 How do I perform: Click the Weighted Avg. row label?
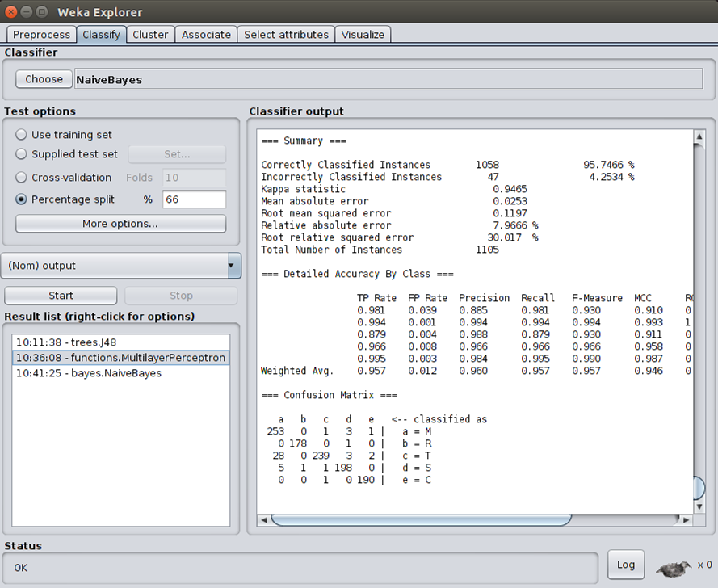297,371
